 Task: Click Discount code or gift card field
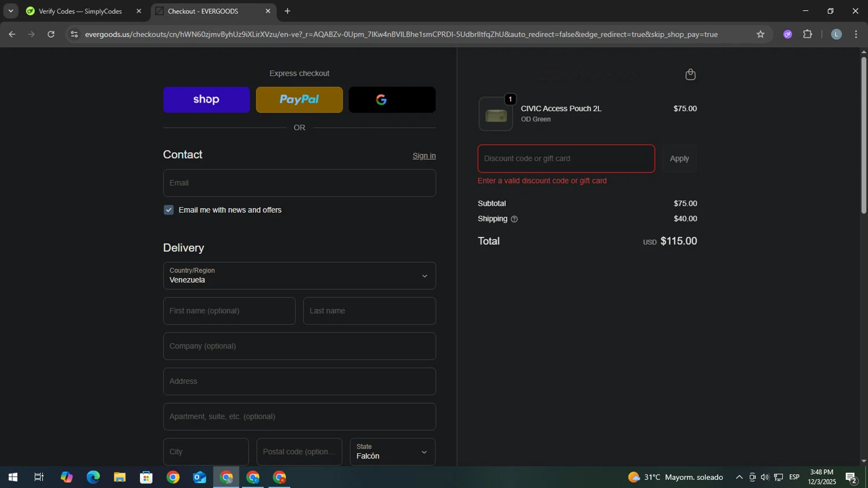pos(566,158)
